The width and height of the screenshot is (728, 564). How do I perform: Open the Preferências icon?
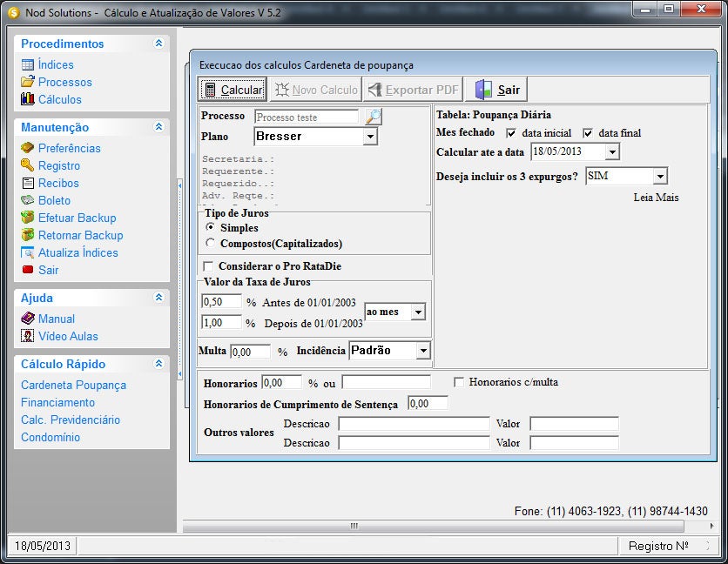pyautogui.click(x=27, y=148)
